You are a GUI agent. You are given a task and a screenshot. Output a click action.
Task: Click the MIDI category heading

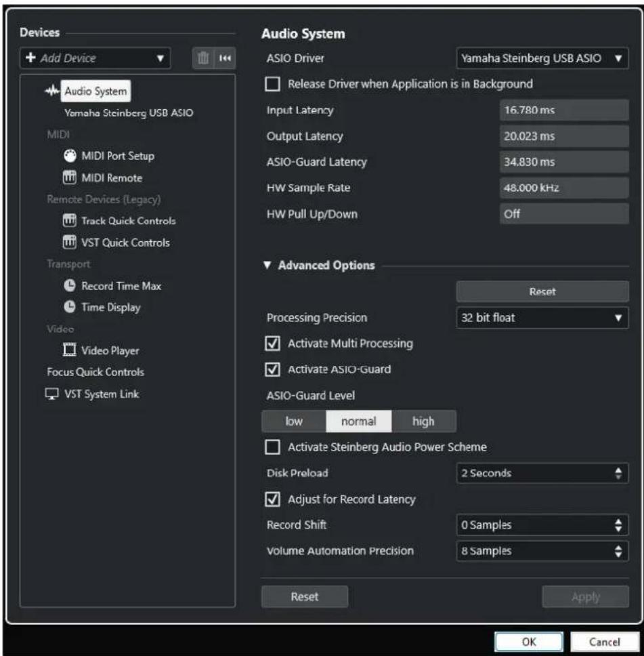(58, 134)
